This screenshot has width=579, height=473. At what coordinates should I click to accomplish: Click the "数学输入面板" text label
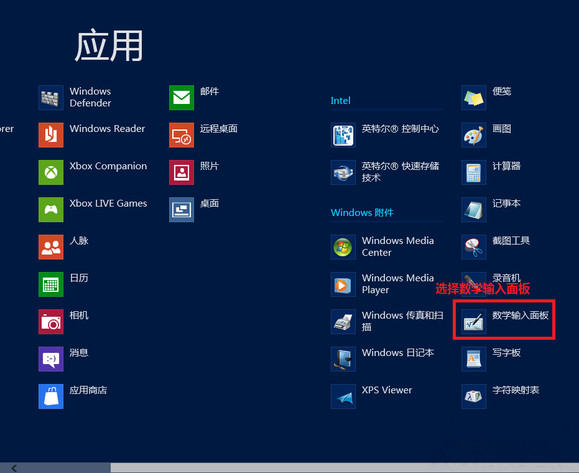[520, 315]
